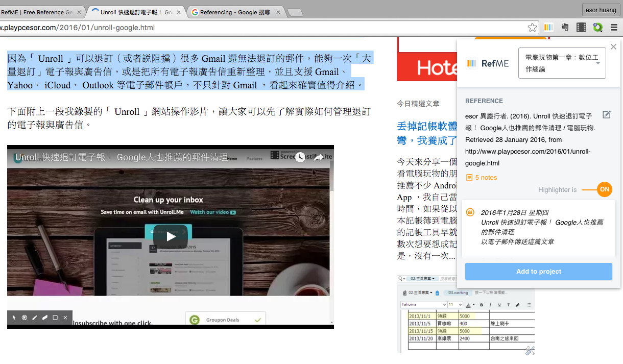Screen dimensions: 623x364
Task: Click the share arrow on video
Action: 319,157
